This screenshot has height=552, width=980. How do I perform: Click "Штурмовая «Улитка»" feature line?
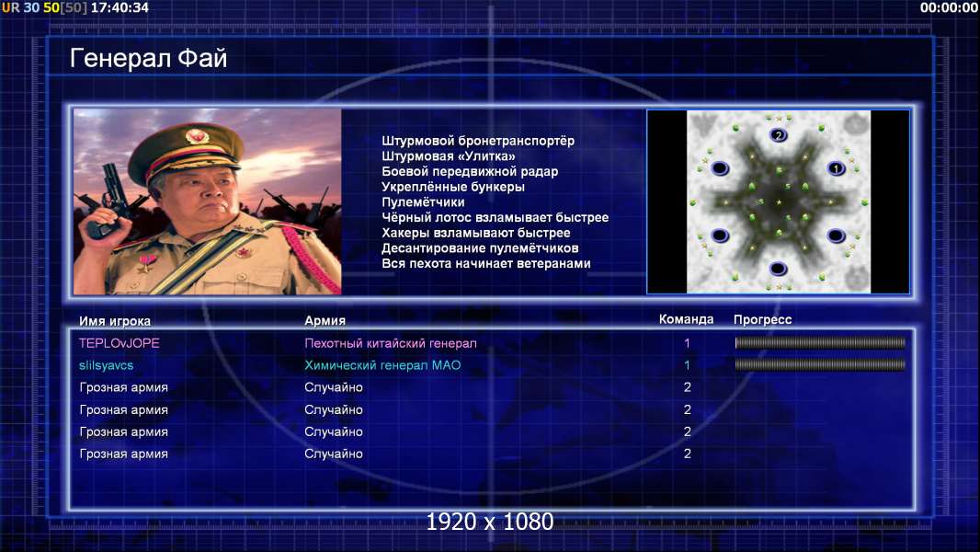[x=449, y=156]
